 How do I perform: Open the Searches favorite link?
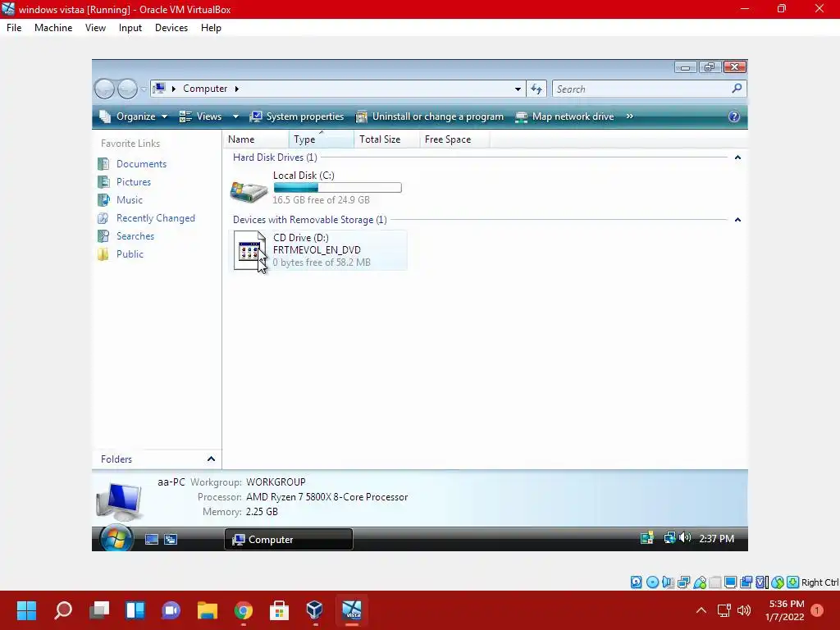coord(135,236)
